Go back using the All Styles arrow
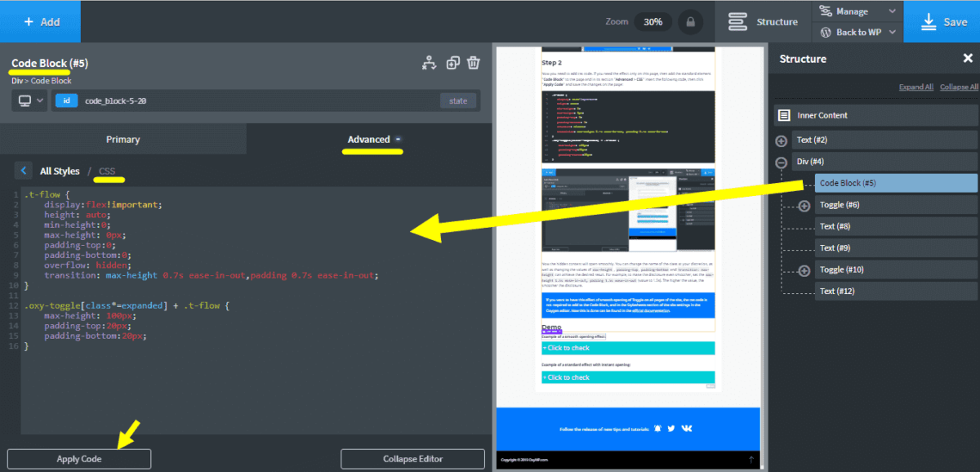 click(23, 171)
